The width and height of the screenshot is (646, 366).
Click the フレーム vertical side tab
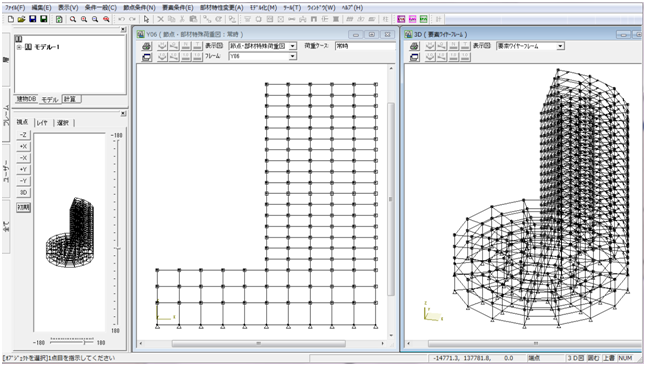click(6, 115)
